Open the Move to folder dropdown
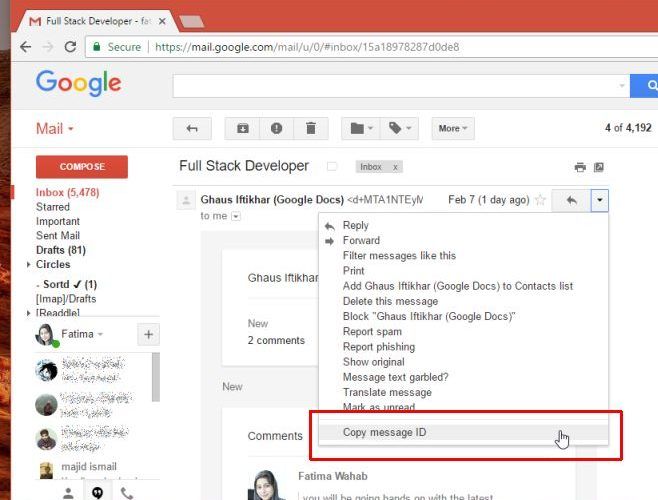The height and width of the screenshot is (500, 658). pos(360,128)
